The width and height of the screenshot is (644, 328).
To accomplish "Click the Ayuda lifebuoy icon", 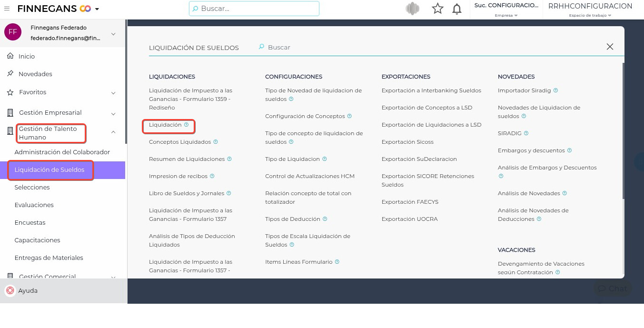I will tap(10, 290).
